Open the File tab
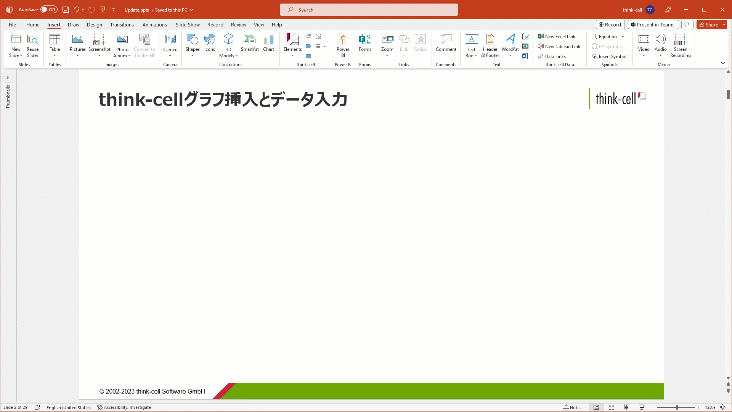The image size is (732, 412). 13,25
